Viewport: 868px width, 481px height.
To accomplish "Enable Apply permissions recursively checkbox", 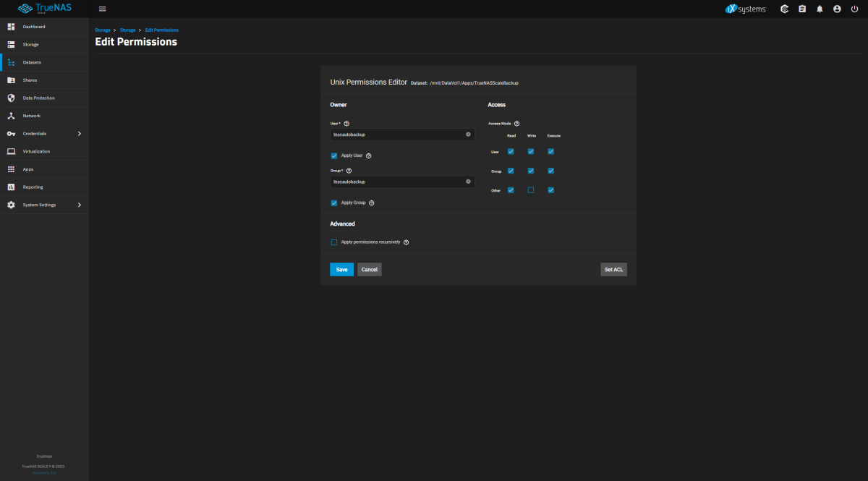I will point(334,242).
